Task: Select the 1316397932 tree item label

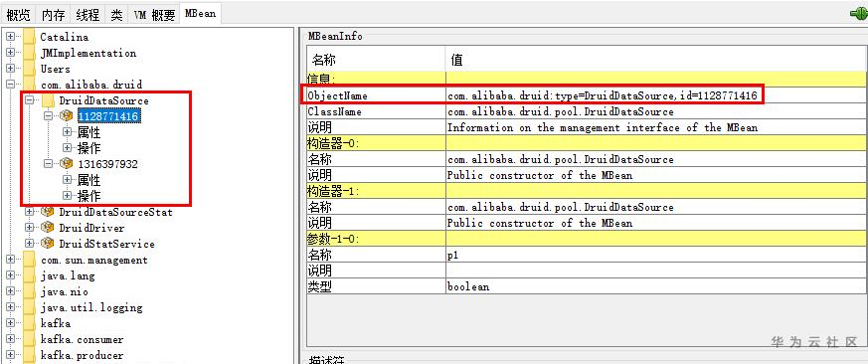Action: coord(108,164)
